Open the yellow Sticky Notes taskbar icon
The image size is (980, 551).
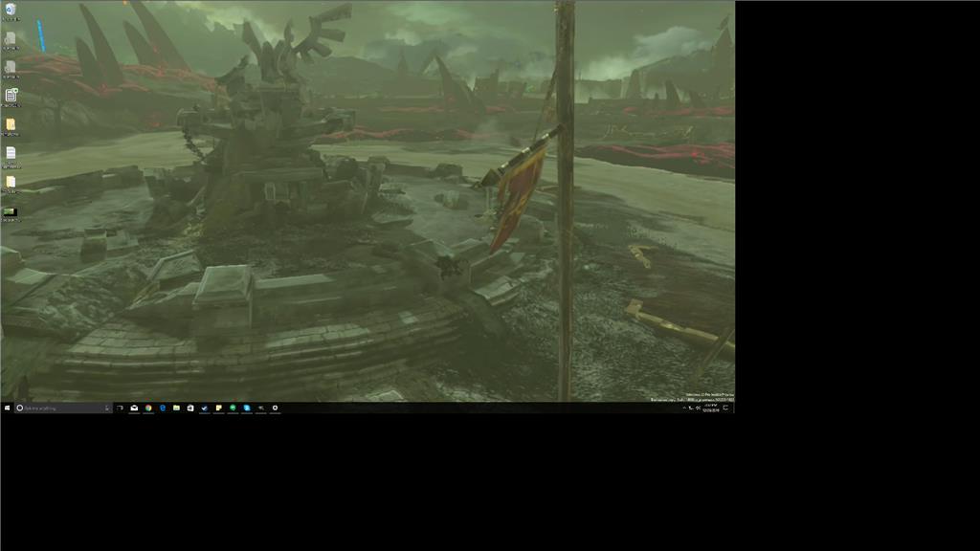(219, 408)
